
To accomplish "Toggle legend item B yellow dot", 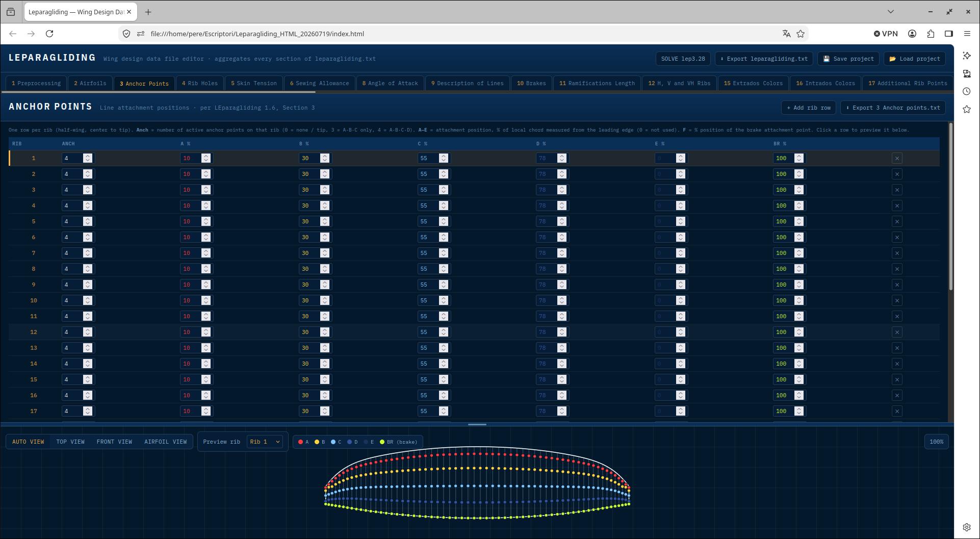I will click(x=320, y=442).
